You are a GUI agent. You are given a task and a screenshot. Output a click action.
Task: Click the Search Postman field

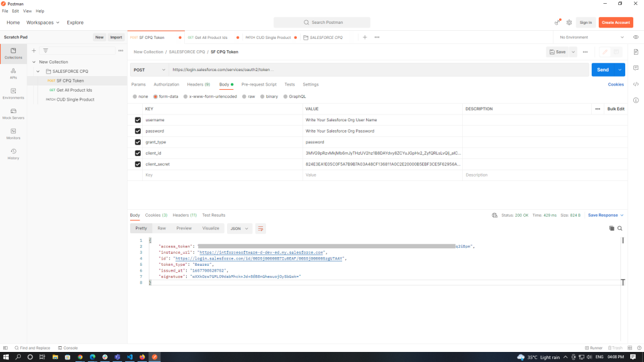click(x=322, y=23)
